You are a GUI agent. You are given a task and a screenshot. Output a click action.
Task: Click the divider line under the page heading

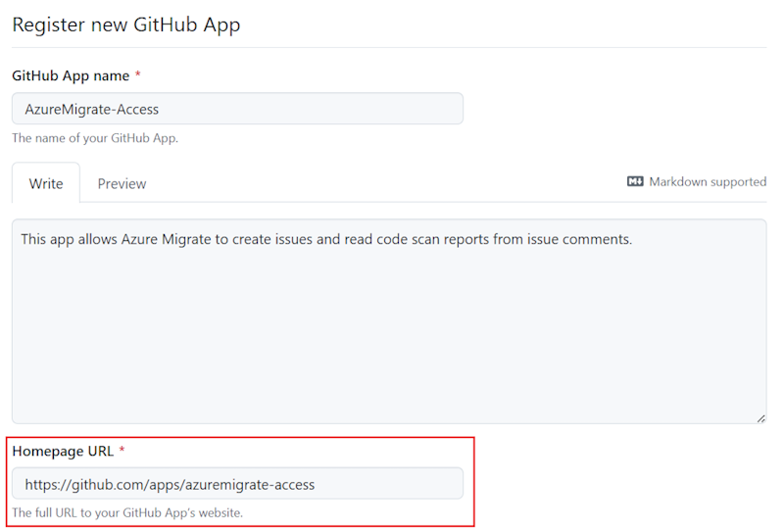[x=388, y=47]
